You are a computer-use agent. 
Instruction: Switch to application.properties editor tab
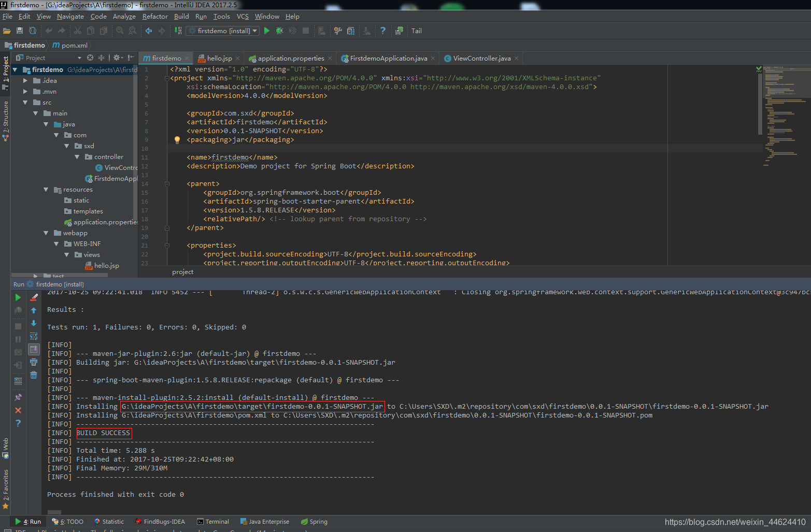coord(291,58)
